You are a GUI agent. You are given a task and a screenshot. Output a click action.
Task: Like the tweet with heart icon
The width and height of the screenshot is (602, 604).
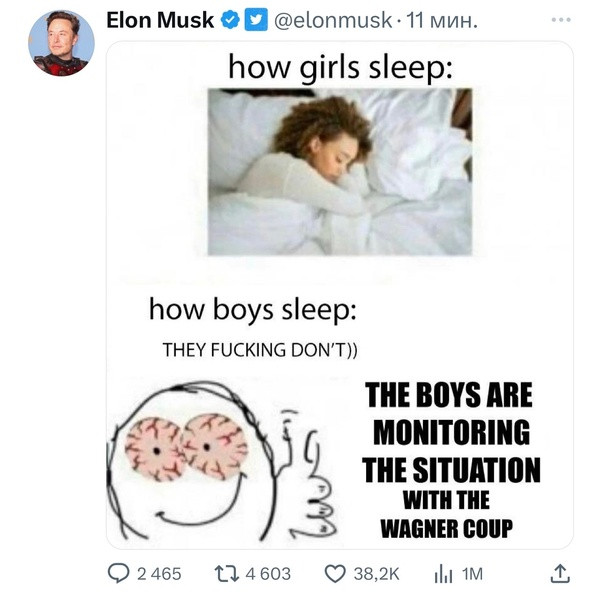coord(335,574)
